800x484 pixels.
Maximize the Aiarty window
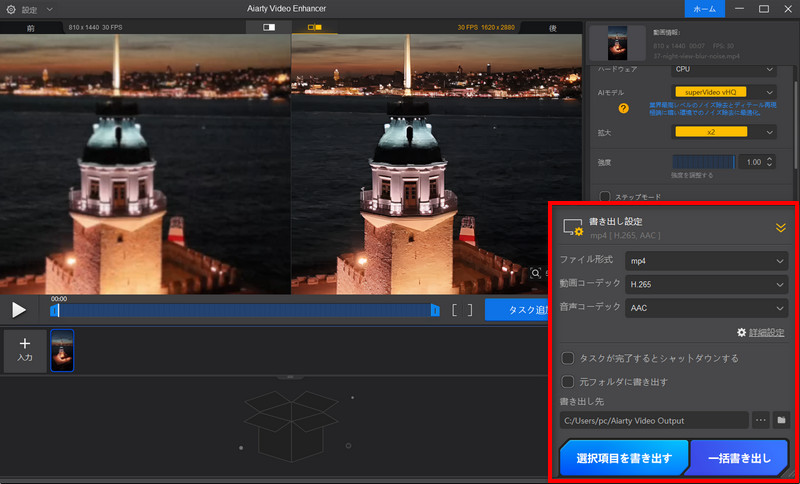tap(764, 9)
